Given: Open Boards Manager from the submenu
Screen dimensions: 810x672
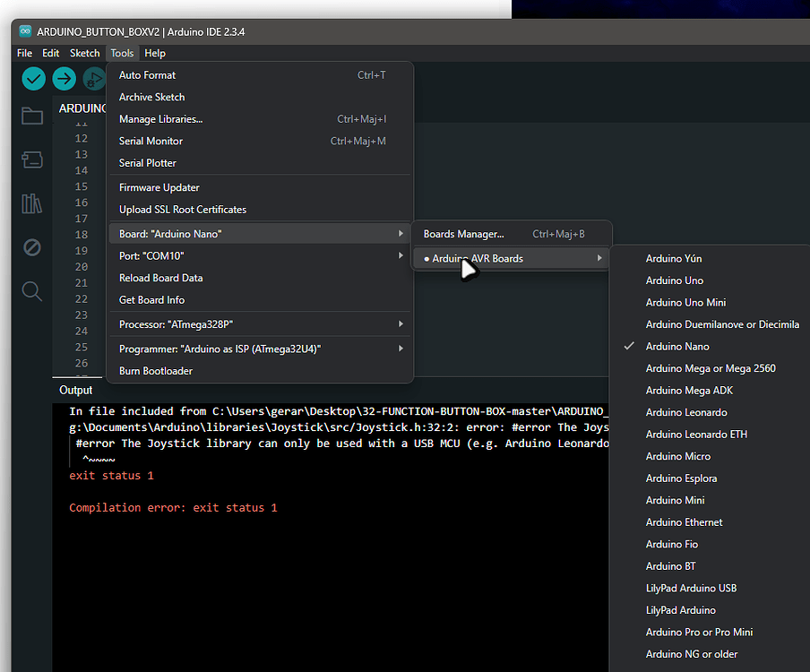Looking at the screenshot, I should [465, 233].
